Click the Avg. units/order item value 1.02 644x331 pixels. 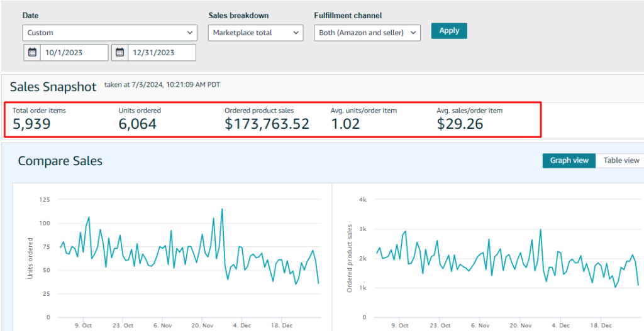coord(345,124)
